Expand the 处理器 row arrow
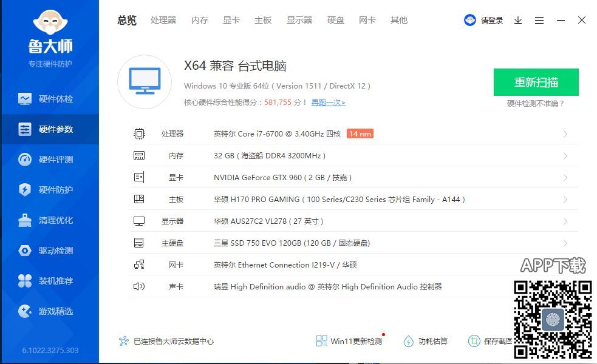This screenshot has height=364, width=597. [565, 134]
